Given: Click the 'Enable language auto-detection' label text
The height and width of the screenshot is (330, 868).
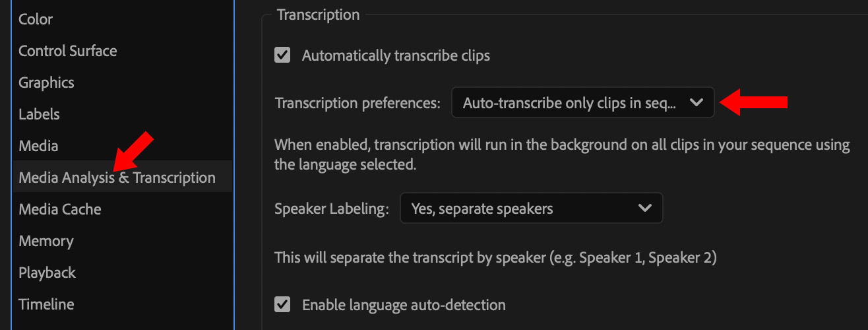Looking at the screenshot, I should click(x=404, y=305).
